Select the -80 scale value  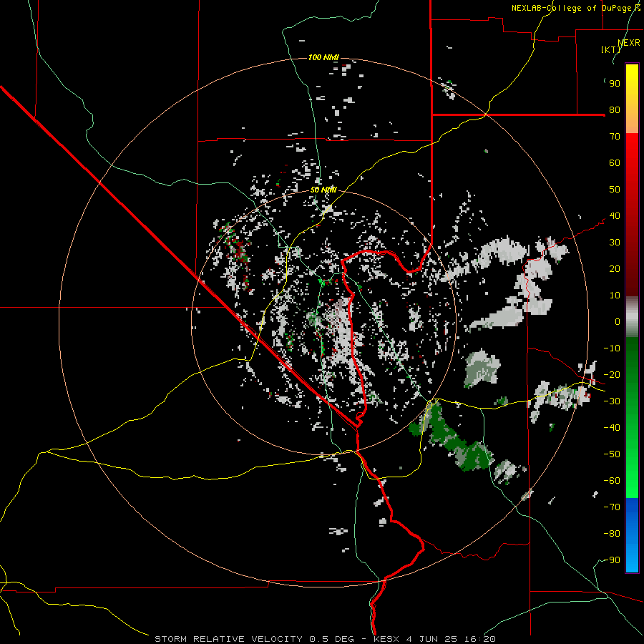pos(612,534)
